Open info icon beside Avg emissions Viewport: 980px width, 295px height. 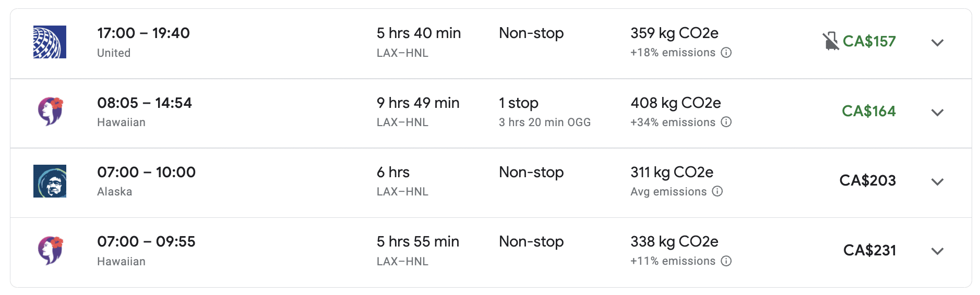(718, 191)
